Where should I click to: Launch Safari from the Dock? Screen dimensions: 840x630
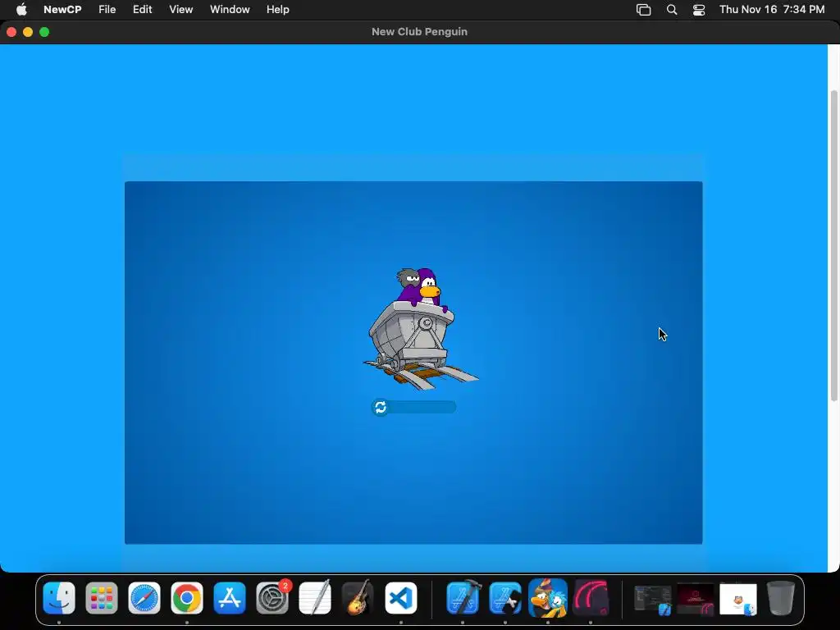coord(144,598)
